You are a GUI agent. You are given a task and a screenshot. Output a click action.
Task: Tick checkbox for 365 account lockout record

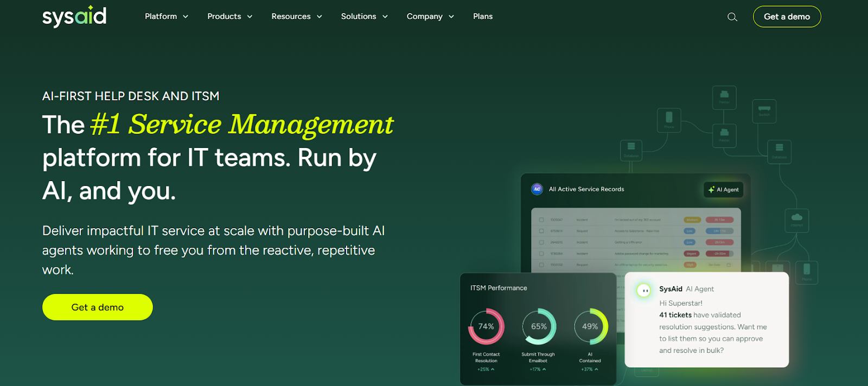point(541,220)
